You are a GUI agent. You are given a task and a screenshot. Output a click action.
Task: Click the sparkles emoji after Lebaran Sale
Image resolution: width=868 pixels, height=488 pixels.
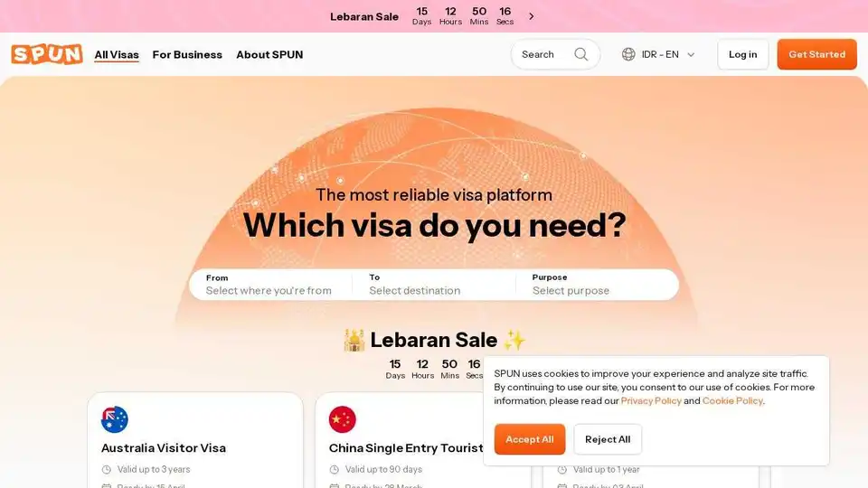pos(514,341)
